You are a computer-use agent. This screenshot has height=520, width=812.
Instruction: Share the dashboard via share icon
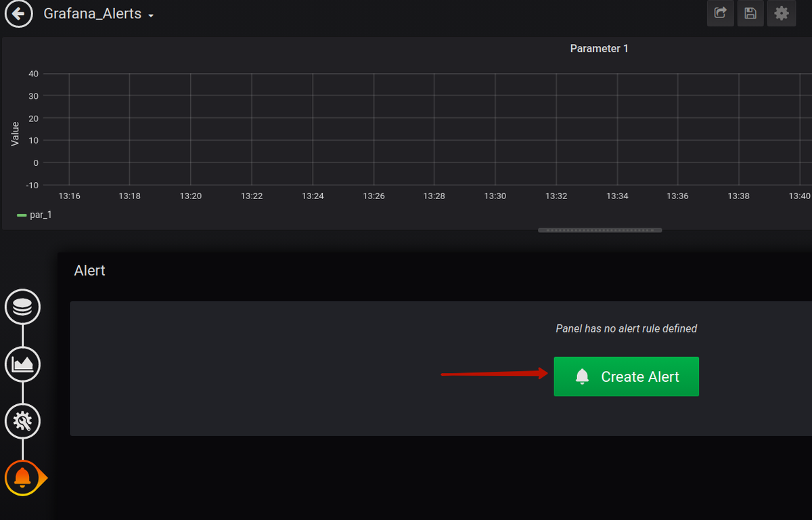point(720,14)
